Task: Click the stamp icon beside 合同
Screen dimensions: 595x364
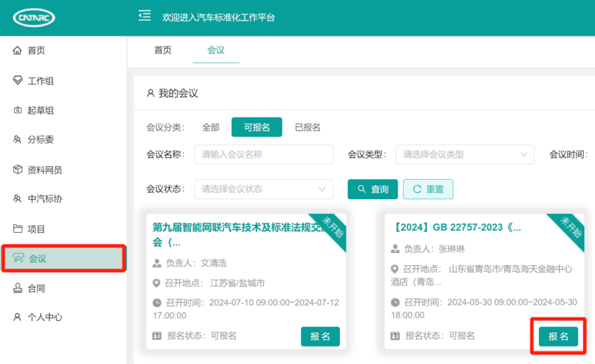Action: (x=17, y=288)
